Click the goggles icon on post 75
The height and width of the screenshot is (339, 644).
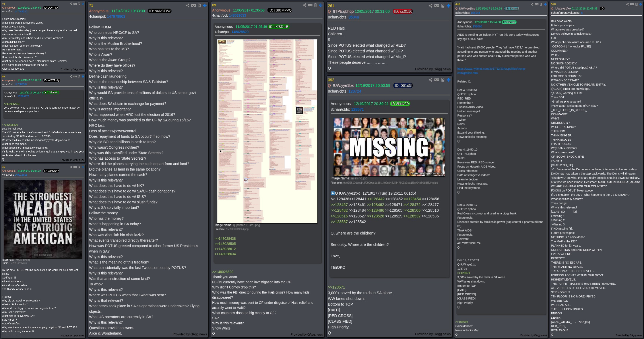pos(75,167)
